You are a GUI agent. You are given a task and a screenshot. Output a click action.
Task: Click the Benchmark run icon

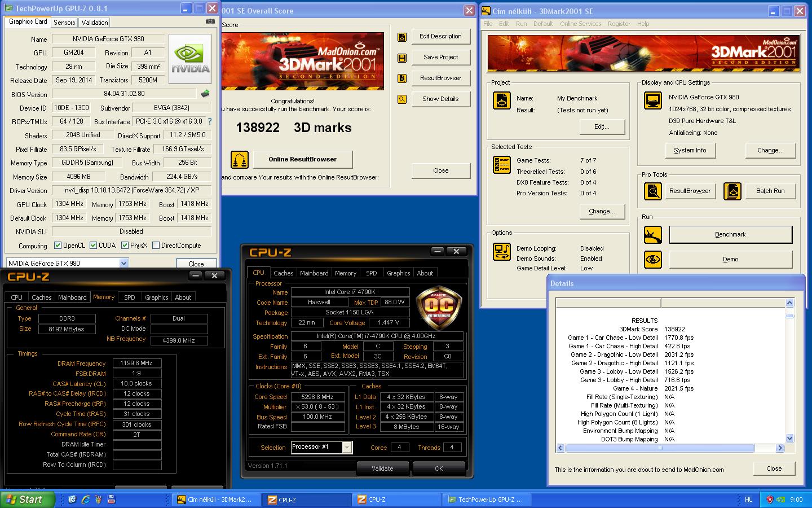653,234
